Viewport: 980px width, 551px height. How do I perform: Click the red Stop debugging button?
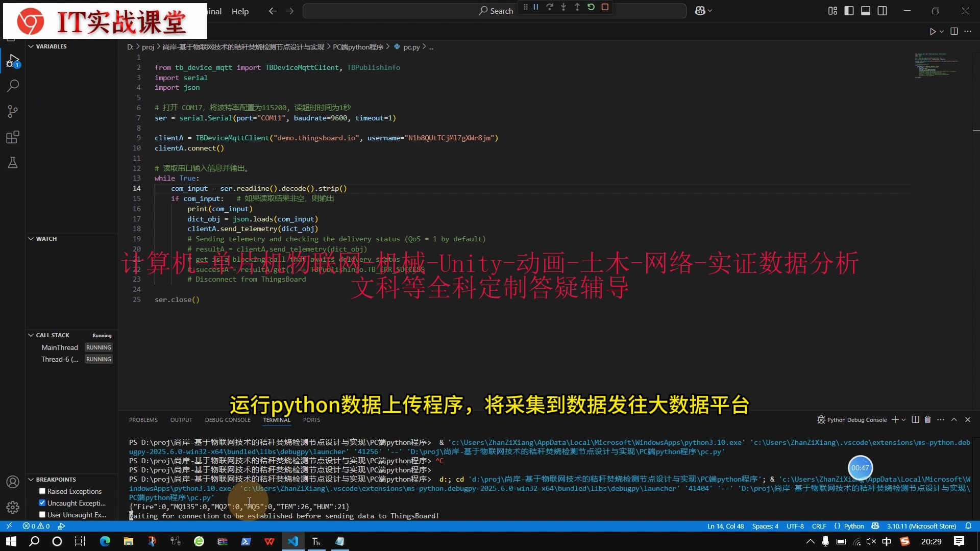(x=605, y=7)
